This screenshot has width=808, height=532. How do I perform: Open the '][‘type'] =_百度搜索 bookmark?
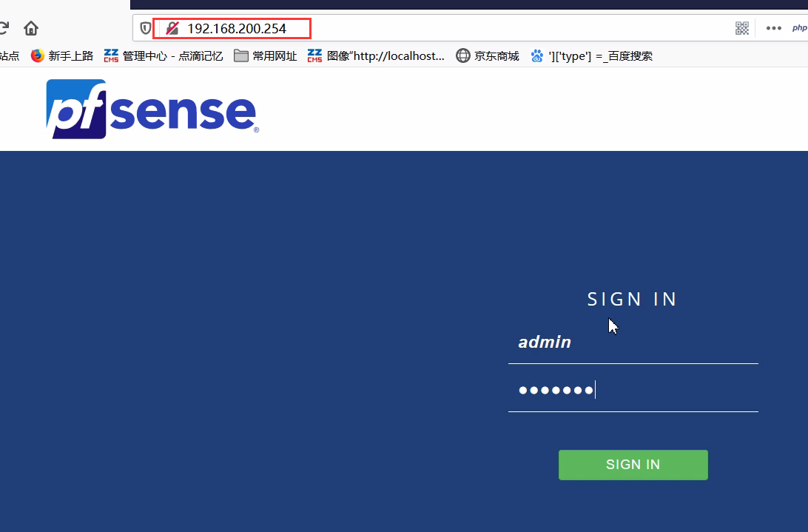point(592,55)
